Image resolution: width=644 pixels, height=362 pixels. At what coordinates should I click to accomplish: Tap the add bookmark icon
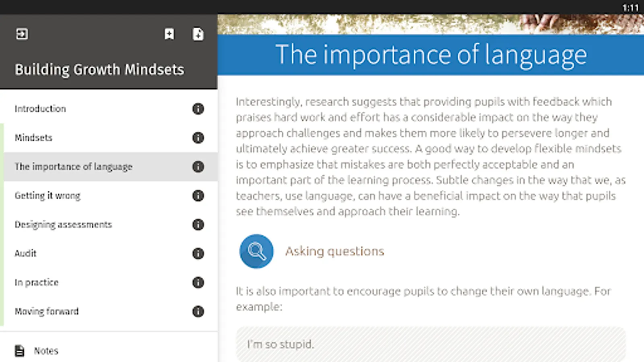point(169,34)
